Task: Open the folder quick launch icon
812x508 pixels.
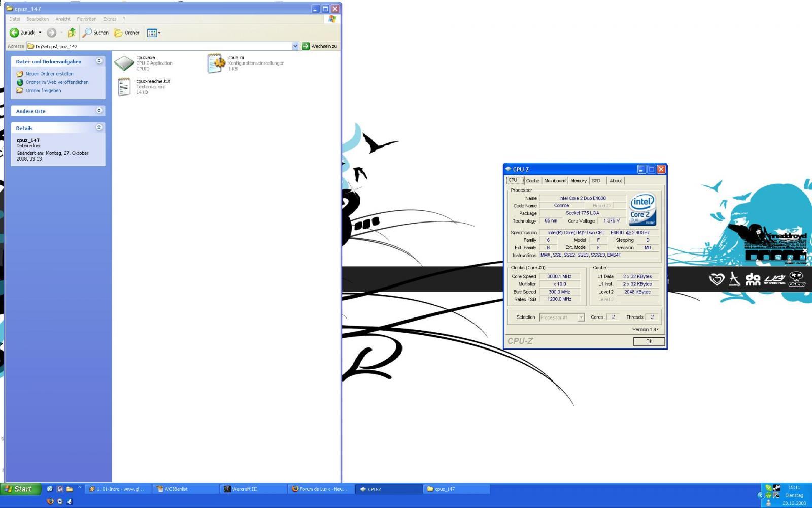Action: [70, 489]
